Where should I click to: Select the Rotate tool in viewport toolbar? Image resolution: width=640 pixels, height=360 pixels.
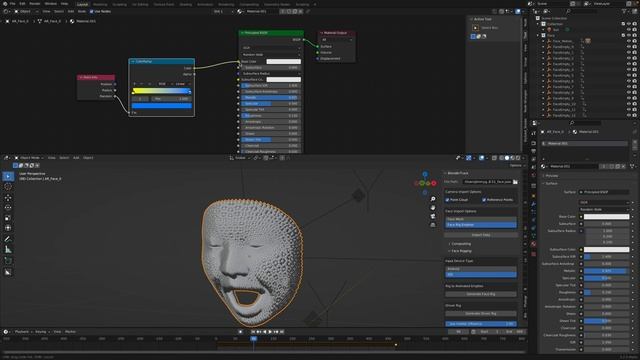(8, 208)
